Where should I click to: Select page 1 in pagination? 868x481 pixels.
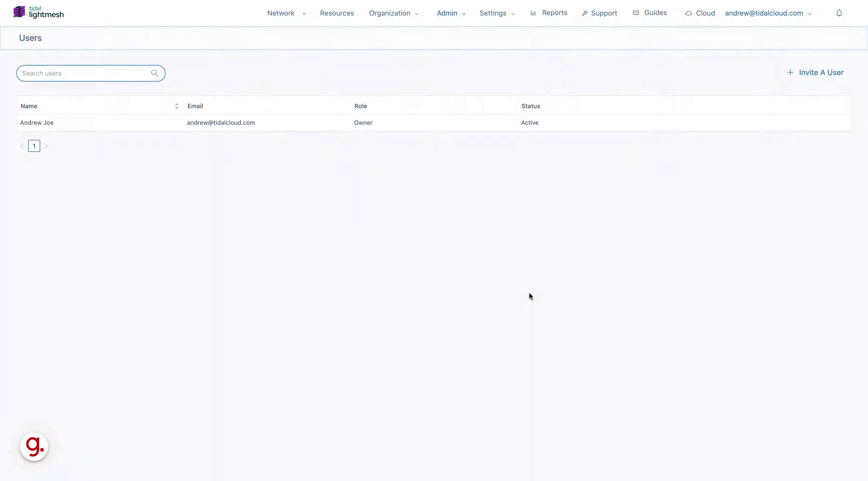pyautogui.click(x=34, y=146)
